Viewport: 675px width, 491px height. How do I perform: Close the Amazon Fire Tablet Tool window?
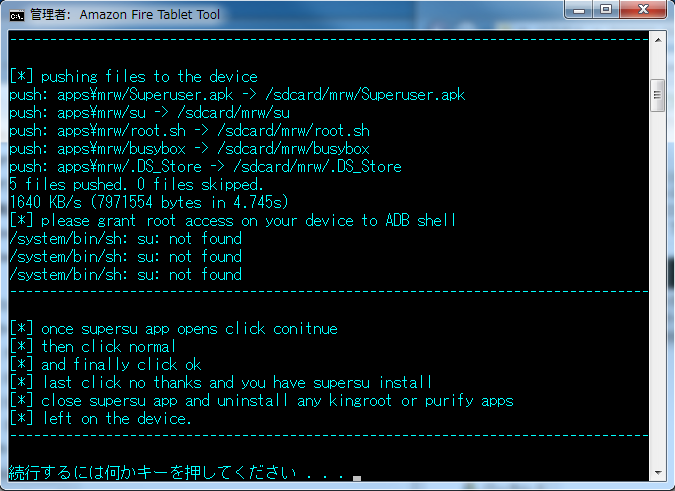click(x=643, y=9)
